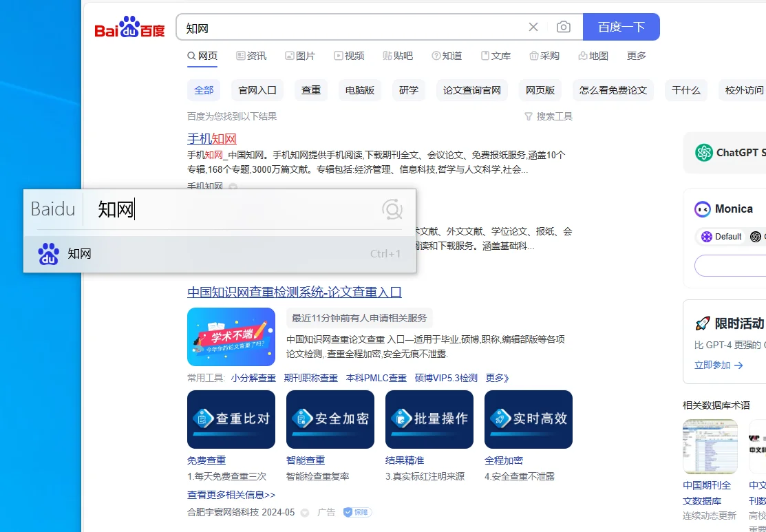
Task: Expand the 搜索工具 search tools
Action: point(554,116)
